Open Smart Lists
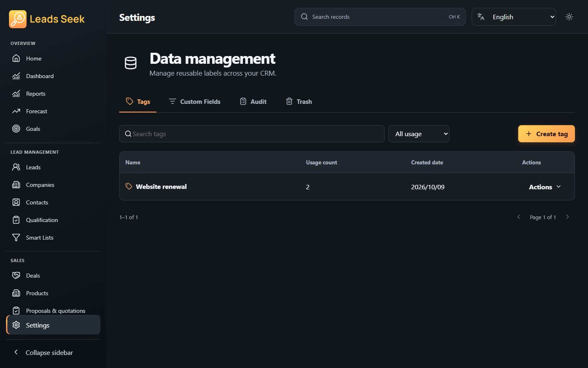This screenshot has width=588, height=368. coord(53,238)
